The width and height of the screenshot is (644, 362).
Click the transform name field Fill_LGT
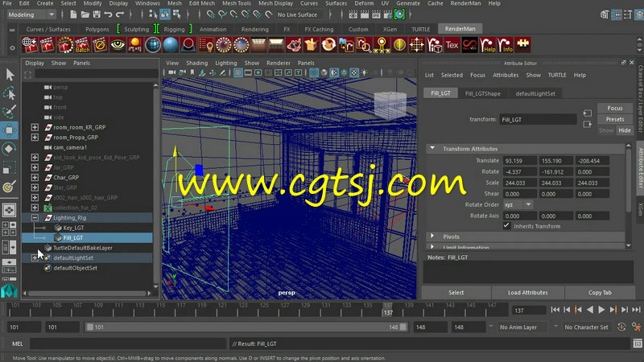point(538,119)
